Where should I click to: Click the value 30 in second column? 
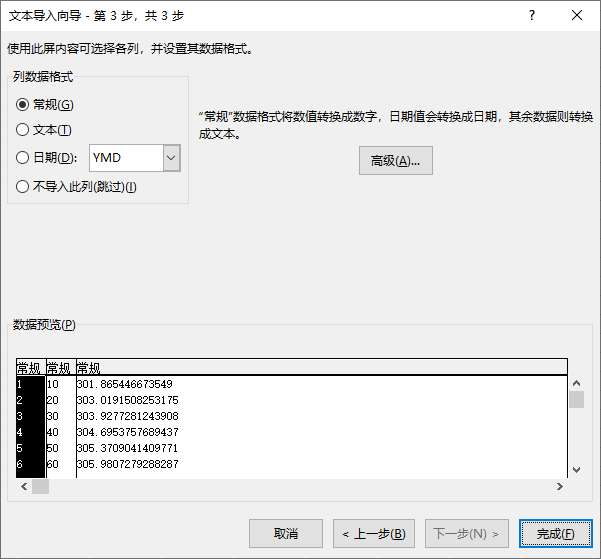coord(53,416)
